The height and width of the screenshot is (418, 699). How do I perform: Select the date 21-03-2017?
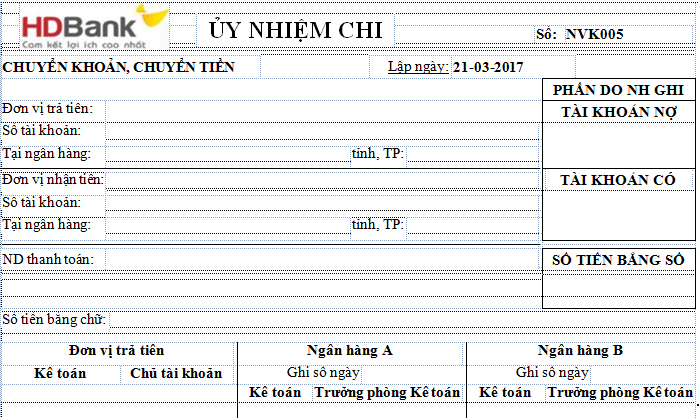pos(488,68)
